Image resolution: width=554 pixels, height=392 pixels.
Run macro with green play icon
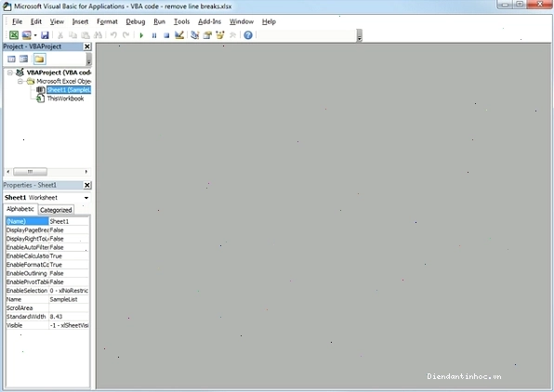click(141, 35)
